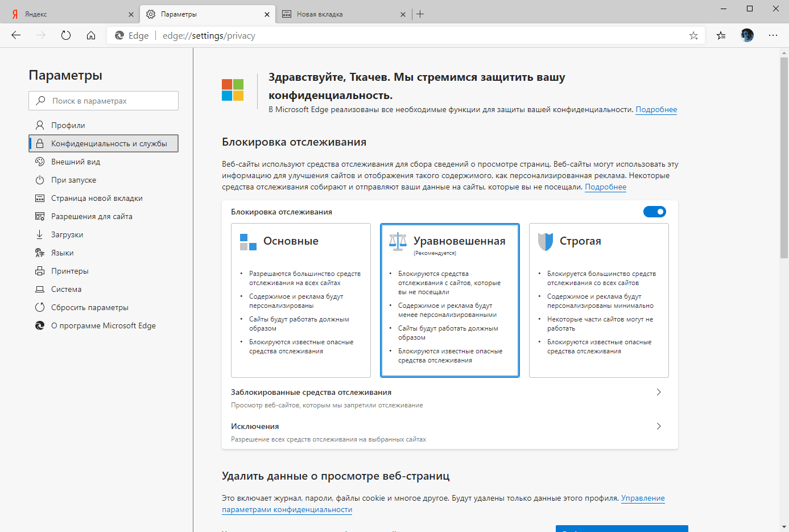Open a new tab with plus button
Screen dimensions: 789x532
click(420, 14)
